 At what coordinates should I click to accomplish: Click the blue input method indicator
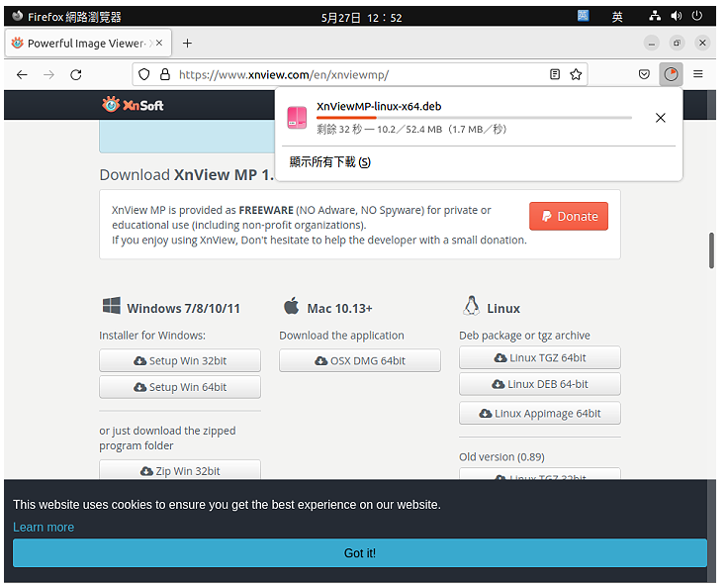(x=584, y=16)
